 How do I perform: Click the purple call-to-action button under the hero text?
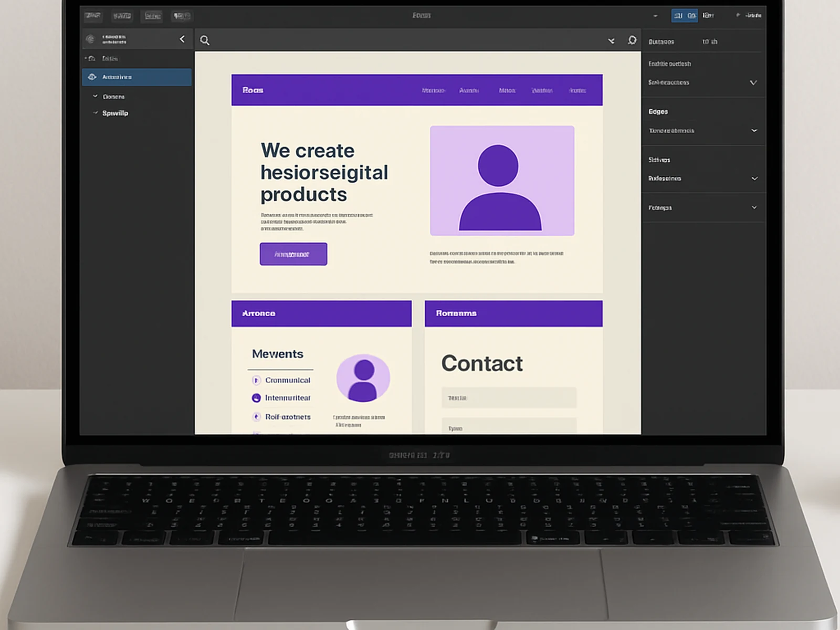293,254
